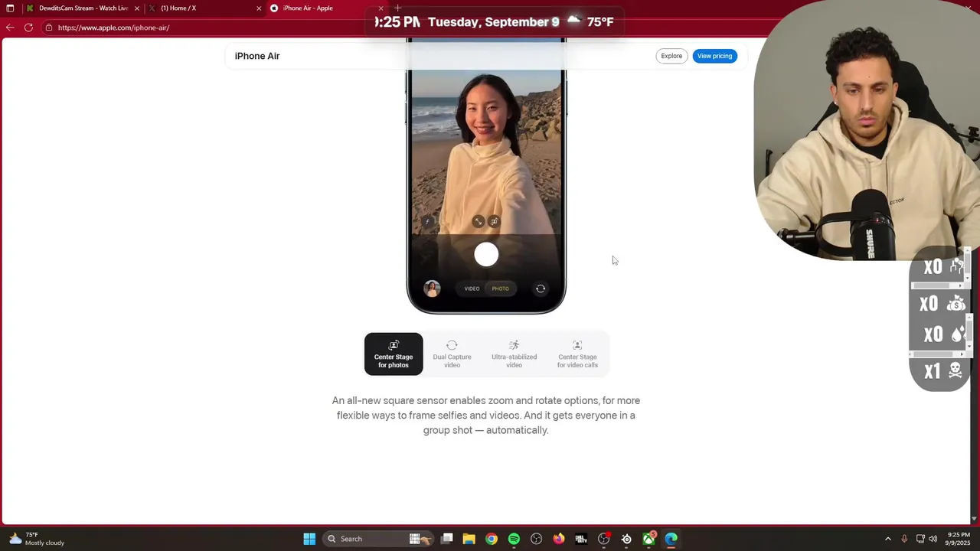Open the volume tray icon

933,539
